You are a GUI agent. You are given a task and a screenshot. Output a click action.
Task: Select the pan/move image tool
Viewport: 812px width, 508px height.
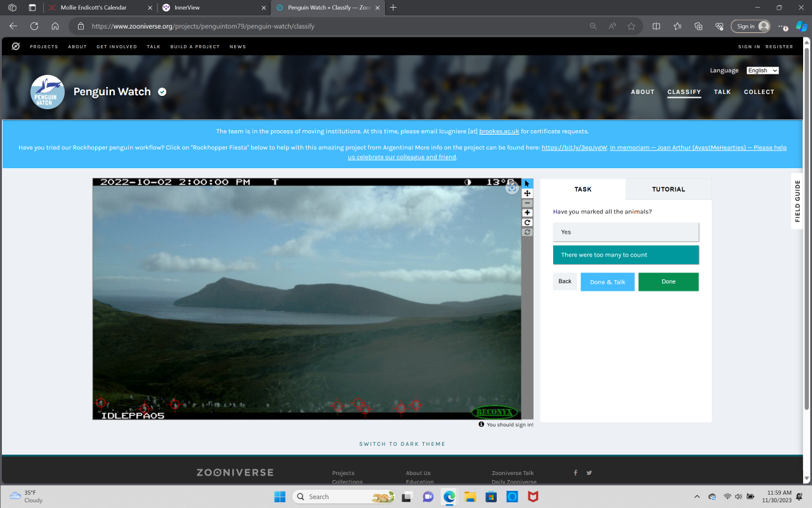pos(527,193)
